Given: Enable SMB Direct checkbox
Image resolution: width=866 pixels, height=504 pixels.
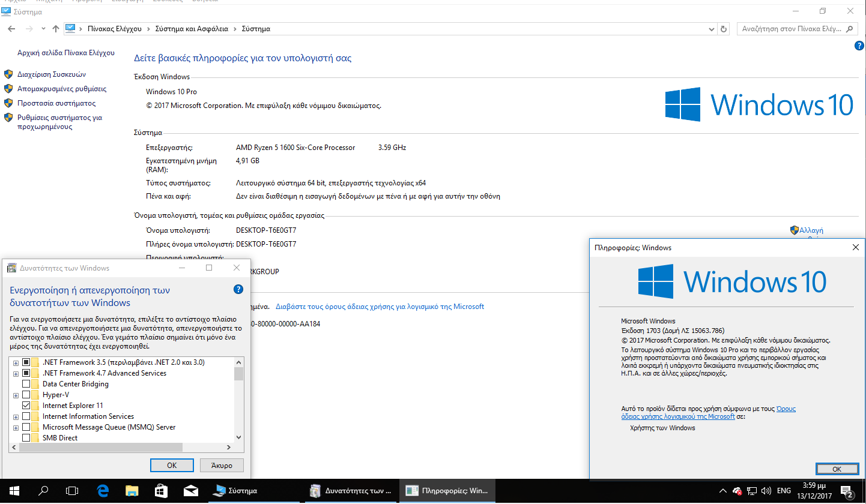Looking at the screenshot, I should point(26,438).
